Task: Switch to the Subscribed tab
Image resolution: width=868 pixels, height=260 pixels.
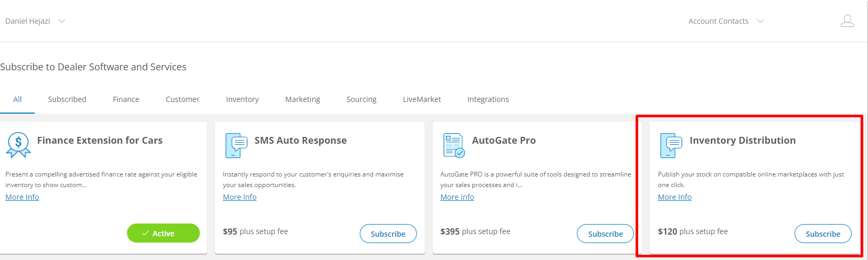Action: (x=67, y=99)
